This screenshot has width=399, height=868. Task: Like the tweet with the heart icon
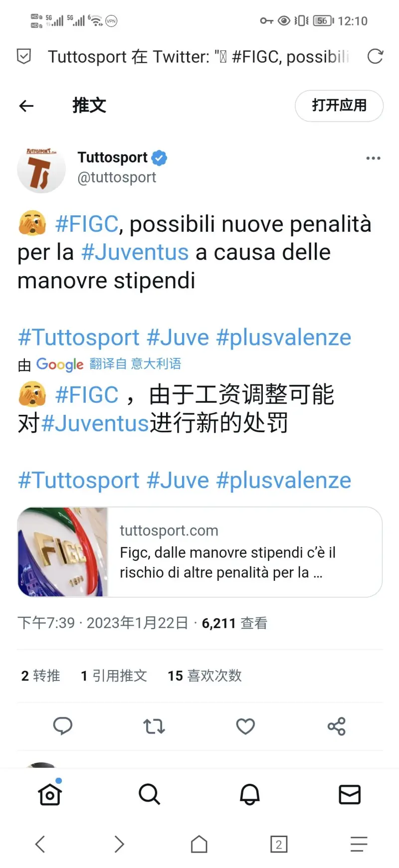point(245,726)
